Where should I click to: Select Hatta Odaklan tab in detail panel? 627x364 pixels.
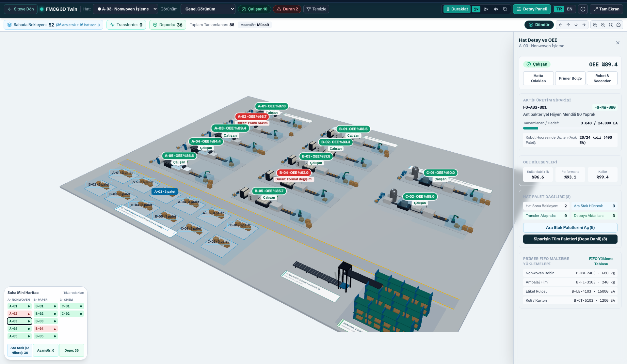[x=539, y=78]
